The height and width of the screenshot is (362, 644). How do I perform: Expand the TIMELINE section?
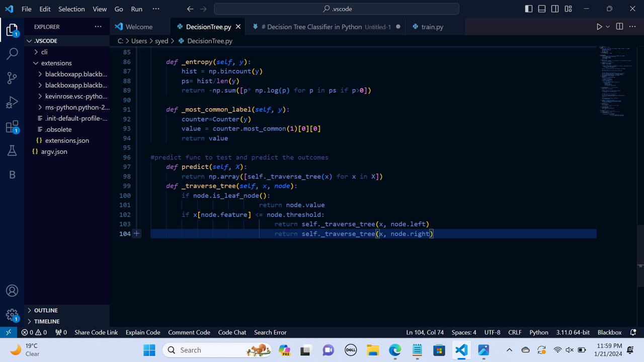pos(67,321)
